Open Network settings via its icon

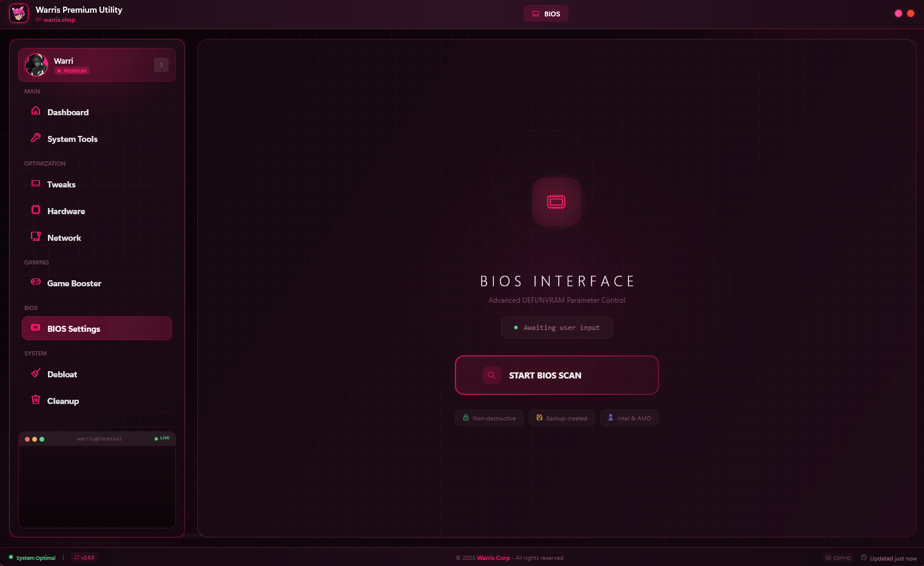36,237
